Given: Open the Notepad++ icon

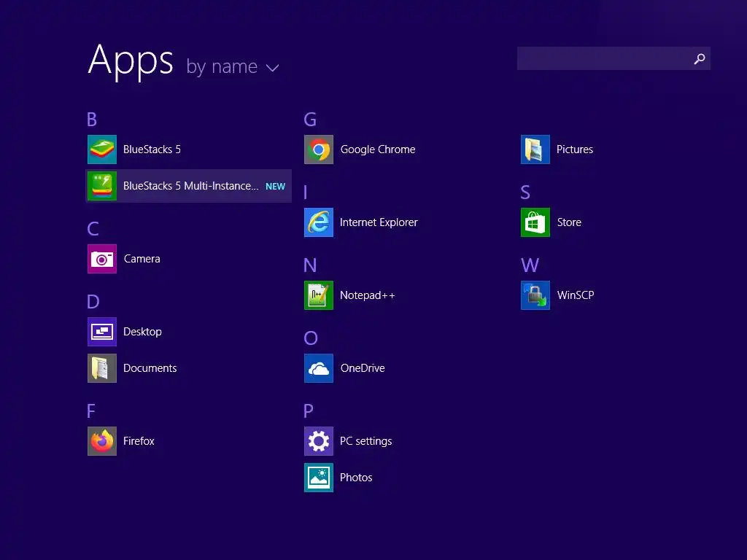Looking at the screenshot, I should (x=319, y=295).
